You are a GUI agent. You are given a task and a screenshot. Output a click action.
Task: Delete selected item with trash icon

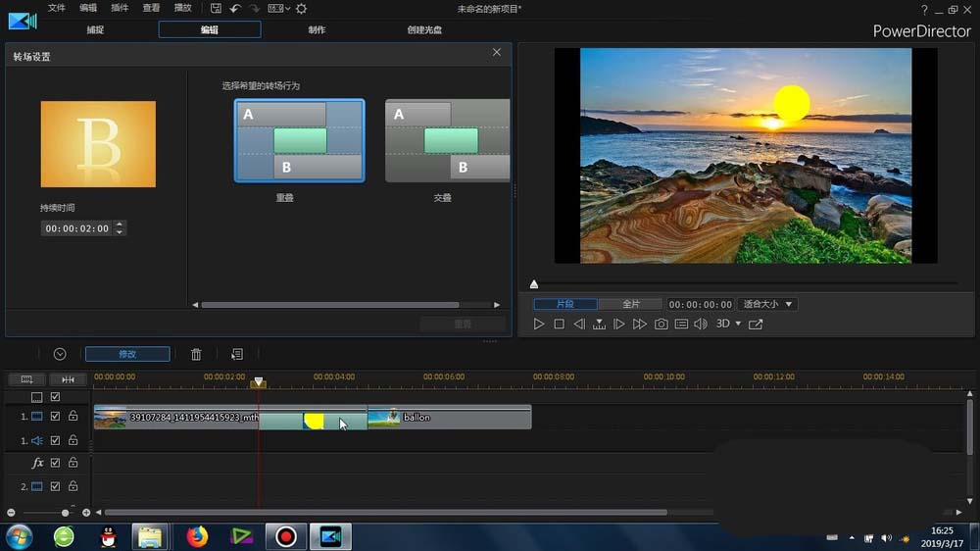(x=196, y=354)
